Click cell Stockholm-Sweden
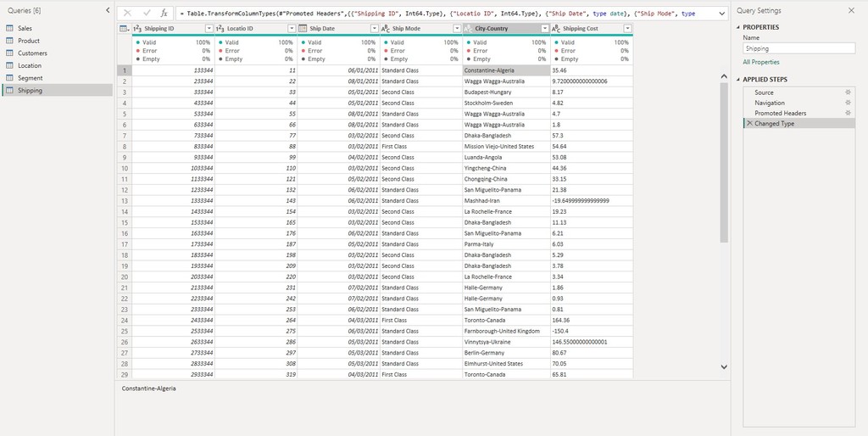The height and width of the screenshot is (436, 868). tap(507, 103)
